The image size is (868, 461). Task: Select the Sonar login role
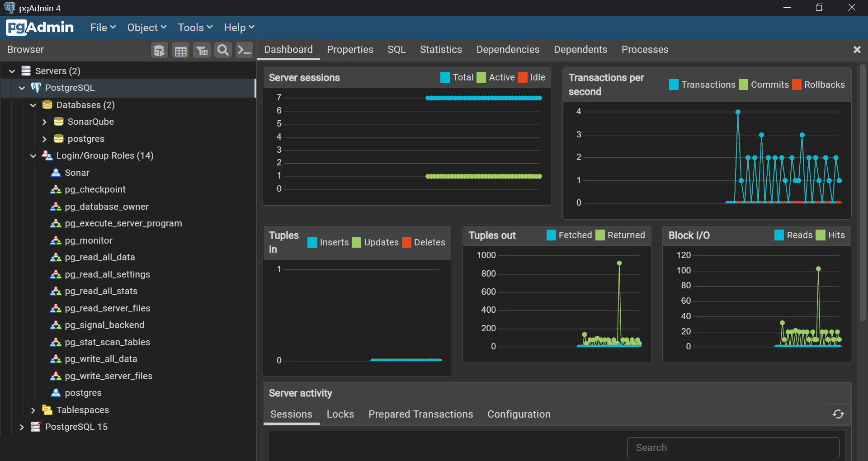tap(77, 173)
